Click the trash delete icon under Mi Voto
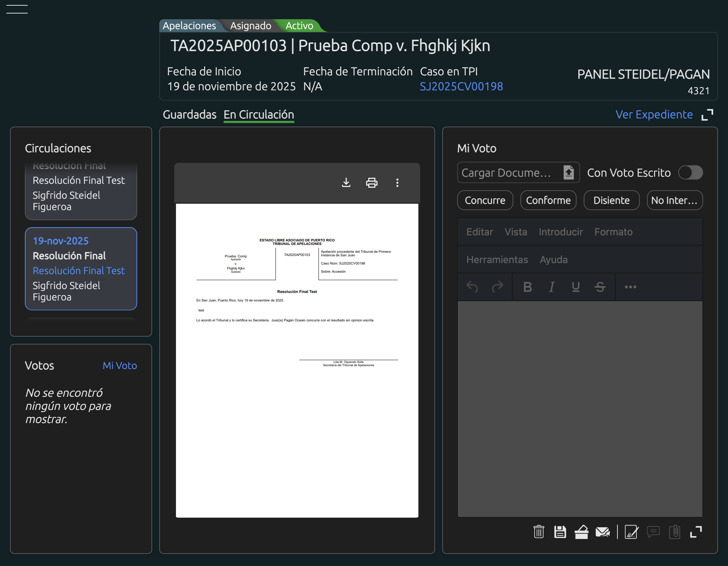Image resolution: width=728 pixels, height=566 pixels. (x=539, y=532)
